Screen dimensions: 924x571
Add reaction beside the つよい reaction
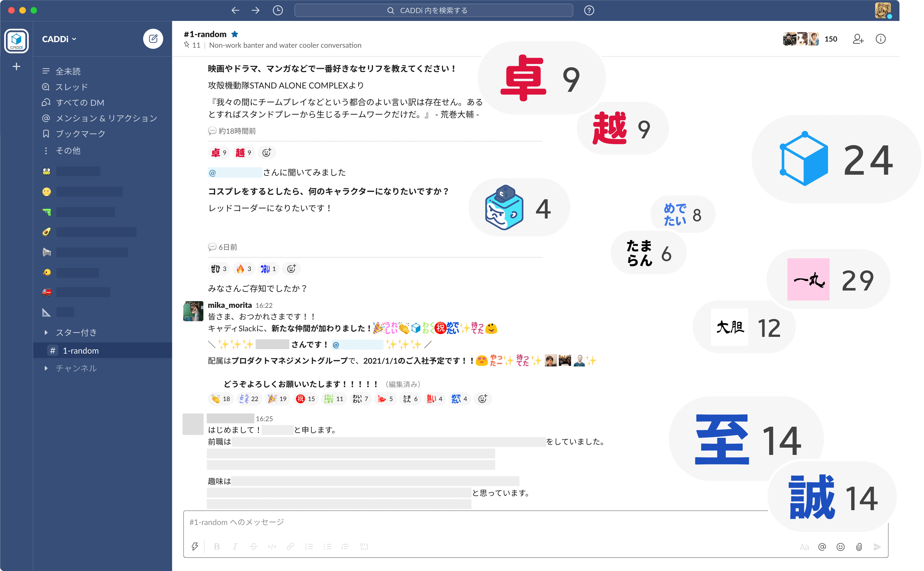[291, 268]
